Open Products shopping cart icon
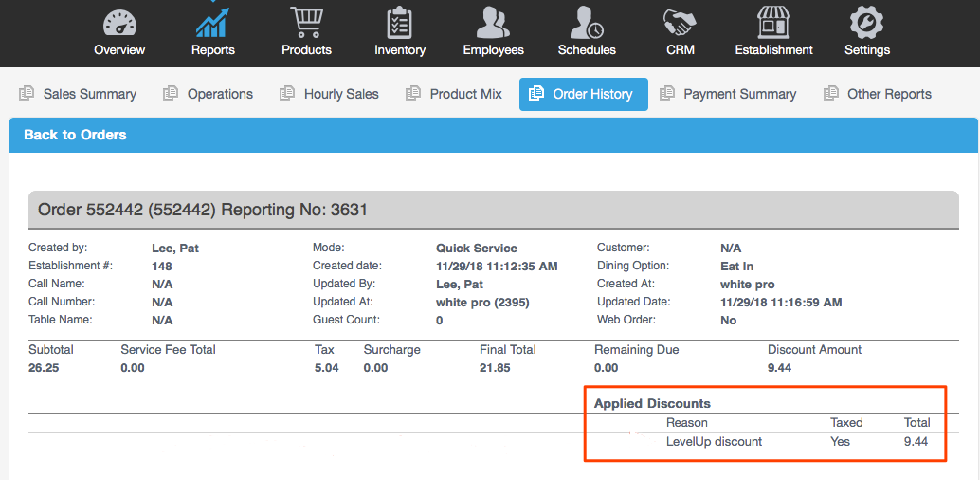980x480 pixels. pos(306,23)
